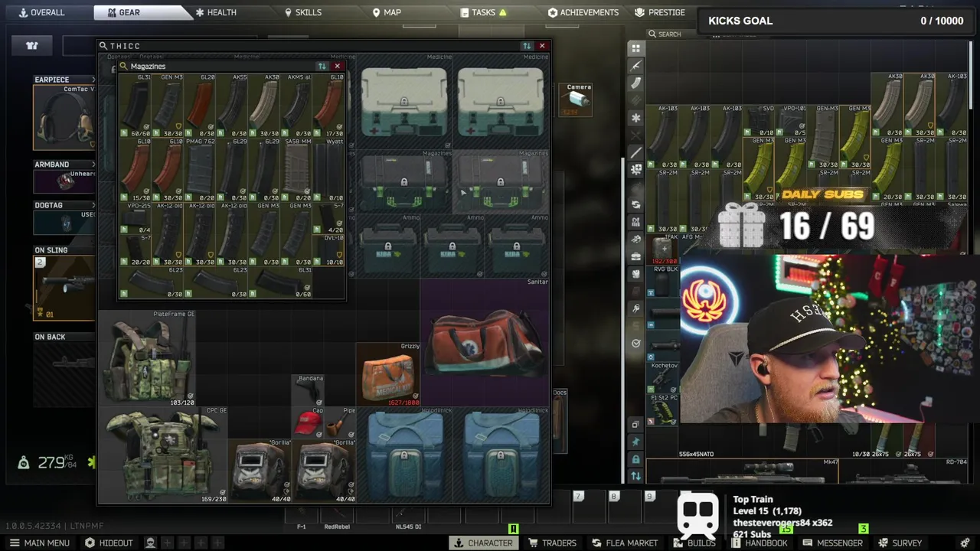The height and width of the screenshot is (551, 980).
Task: Click the padlock icon in stash sidebar
Action: tap(635, 459)
